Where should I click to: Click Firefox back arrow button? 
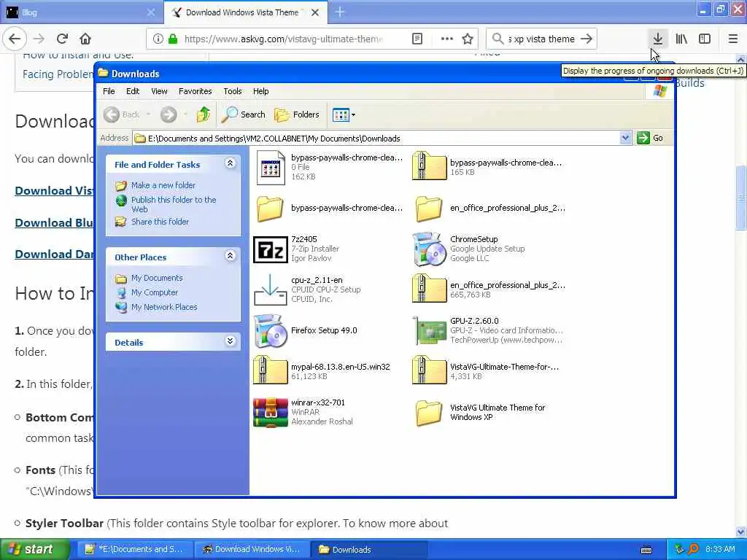(x=15, y=39)
